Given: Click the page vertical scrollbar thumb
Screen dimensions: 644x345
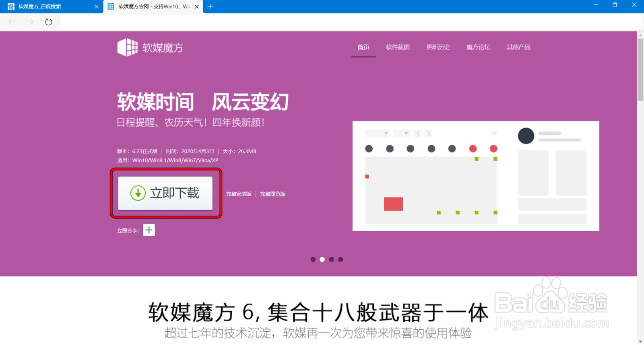Looking at the screenshot, I should (640, 69).
